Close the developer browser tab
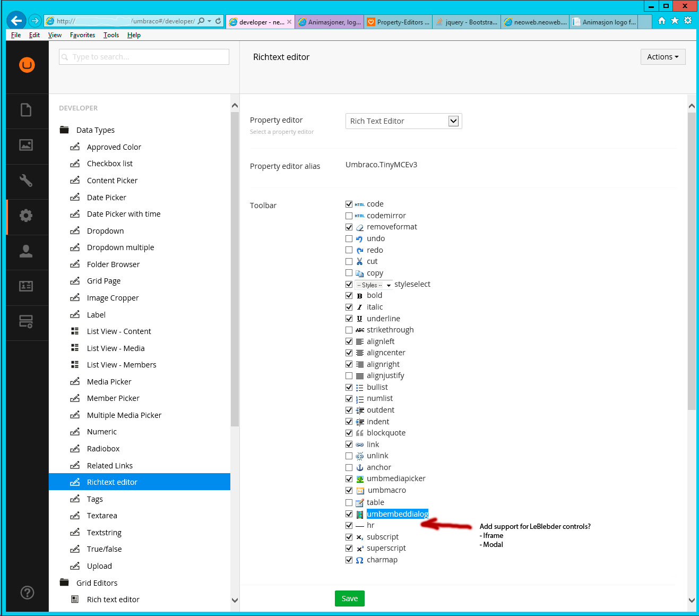This screenshot has height=616, width=699. [x=289, y=22]
